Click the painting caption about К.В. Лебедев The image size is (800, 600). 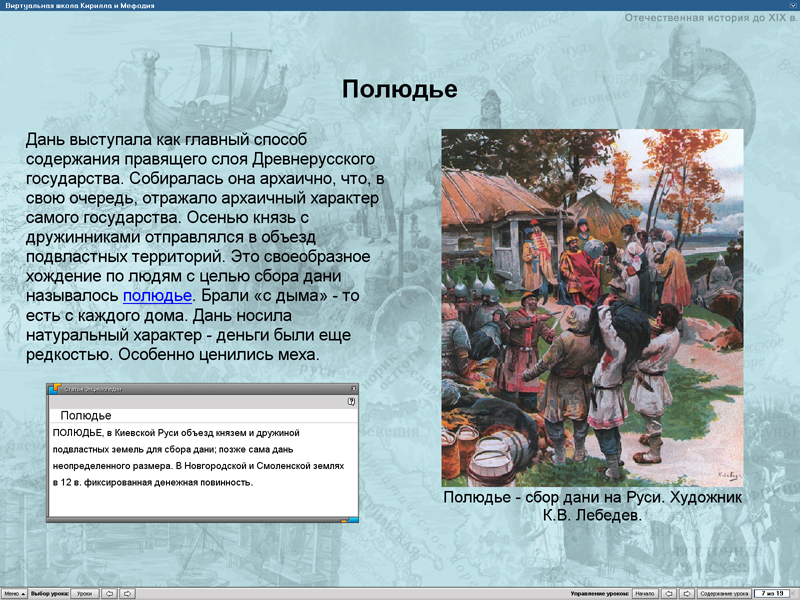tap(592, 506)
